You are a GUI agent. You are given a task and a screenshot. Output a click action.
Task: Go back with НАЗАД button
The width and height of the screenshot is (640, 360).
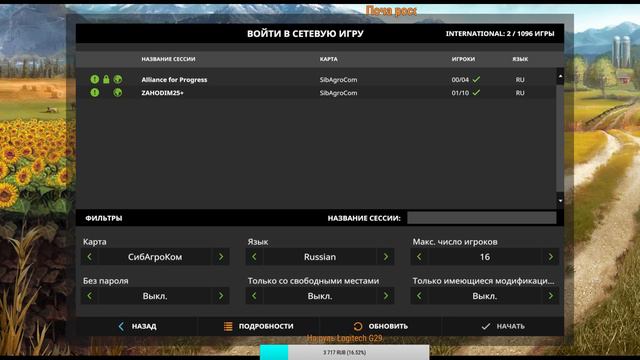point(137,326)
